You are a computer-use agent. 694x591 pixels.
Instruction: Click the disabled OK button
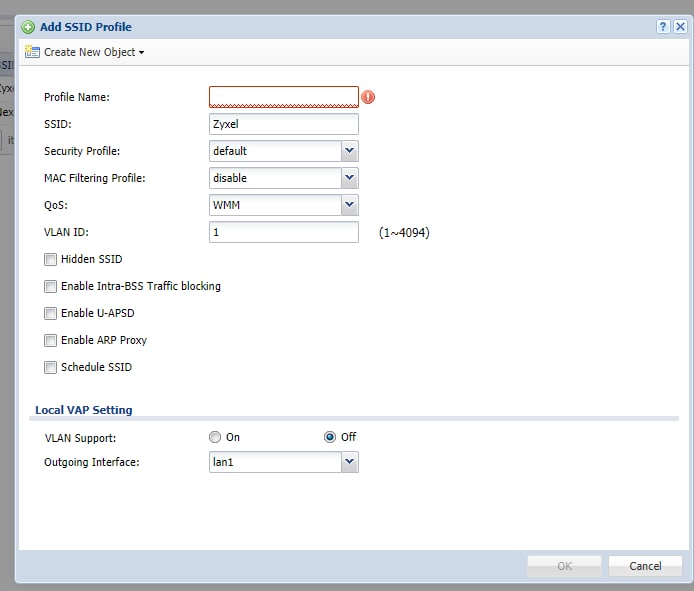pos(564,566)
